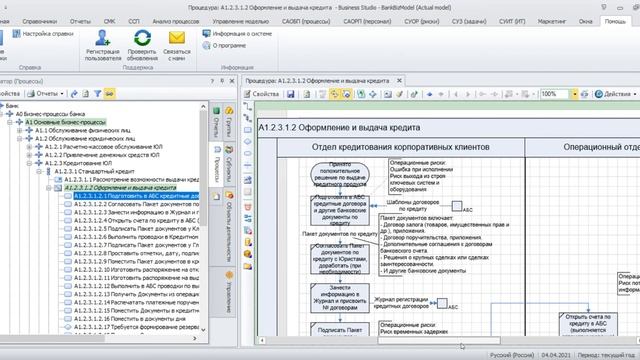Open the Окна ribbon tab
640x360 pixels.
(x=585, y=21)
